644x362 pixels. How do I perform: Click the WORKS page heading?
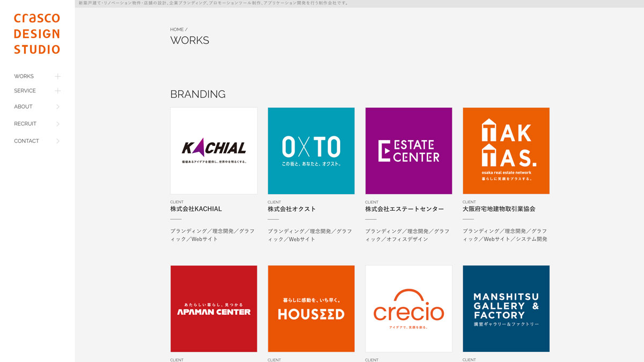click(x=189, y=40)
